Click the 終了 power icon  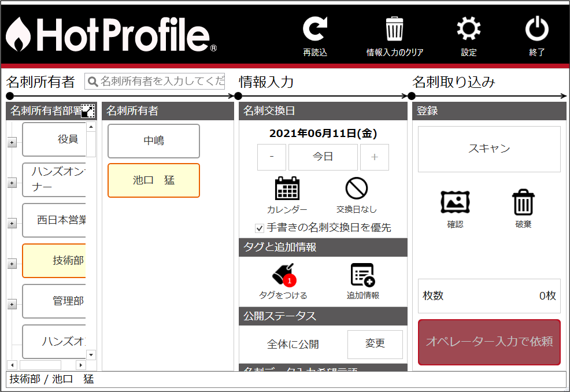click(x=536, y=30)
